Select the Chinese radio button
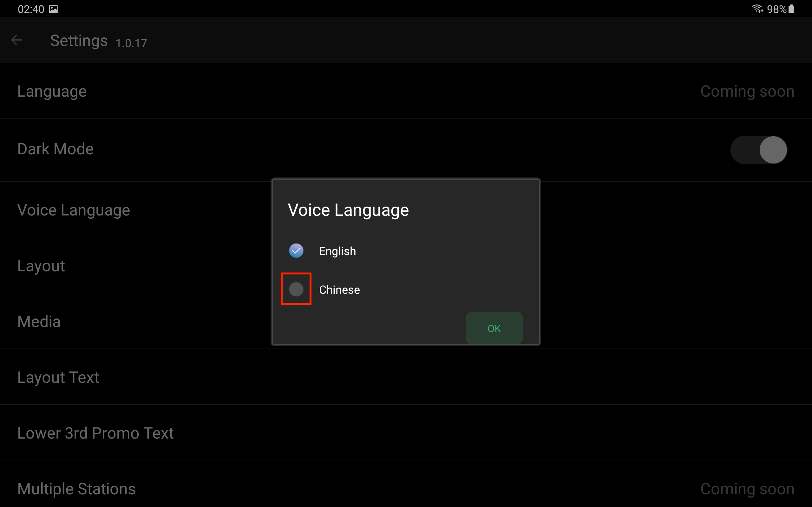The image size is (812, 507). [296, 289]
